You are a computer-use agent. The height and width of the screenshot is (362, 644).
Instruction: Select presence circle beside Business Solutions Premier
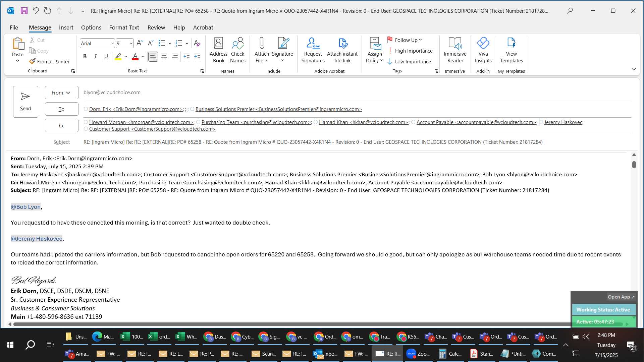click(192, 109)
